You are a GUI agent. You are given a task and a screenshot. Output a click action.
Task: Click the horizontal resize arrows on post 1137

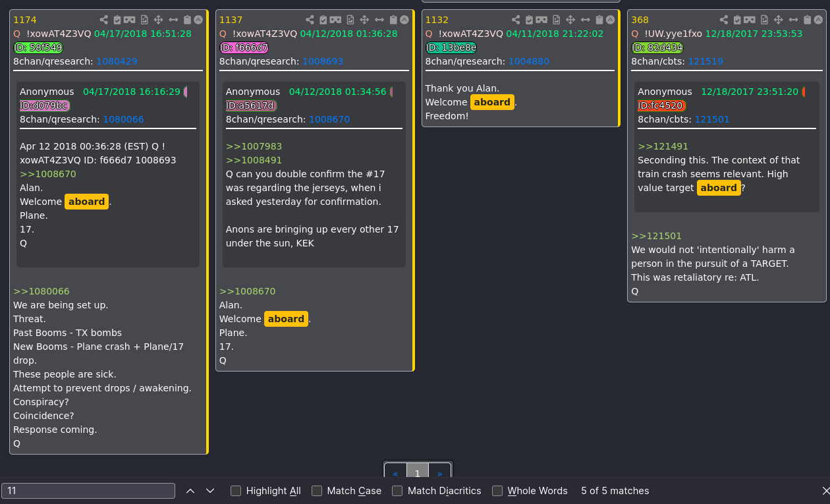379,20
